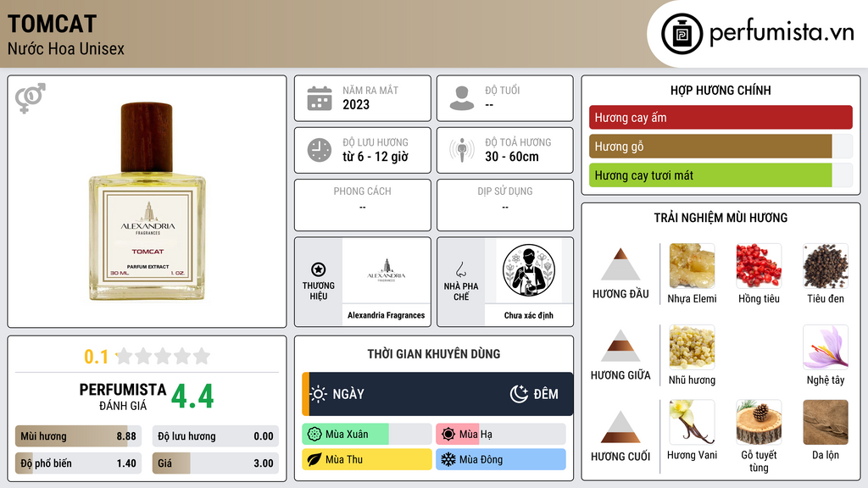Click the leaf icon in Mùa Thu

coord(314,459)
